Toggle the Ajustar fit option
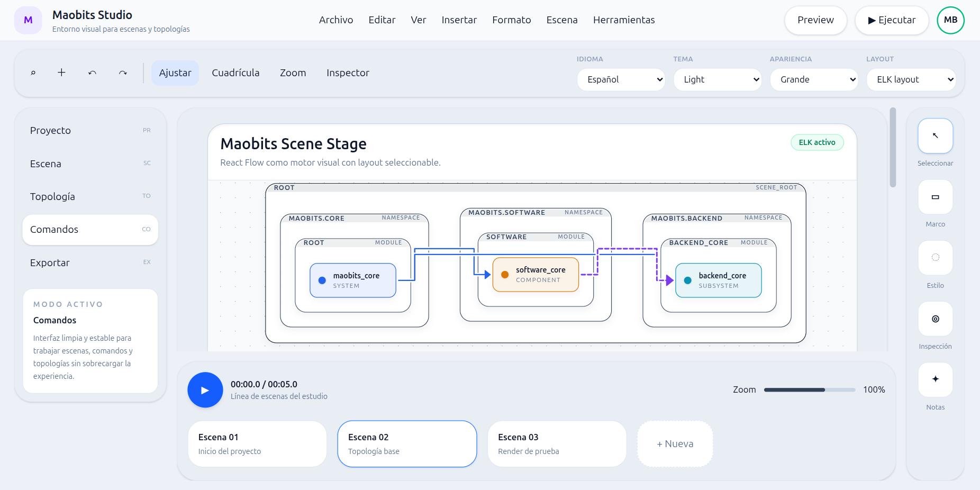The image size is (980, 490). coord(175,73)
